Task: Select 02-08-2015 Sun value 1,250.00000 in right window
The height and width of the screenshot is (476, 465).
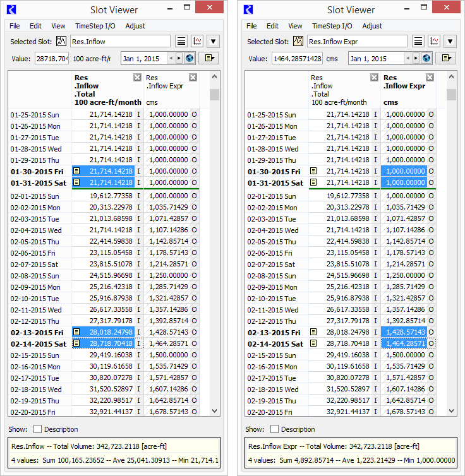Action: pos(404,275)
